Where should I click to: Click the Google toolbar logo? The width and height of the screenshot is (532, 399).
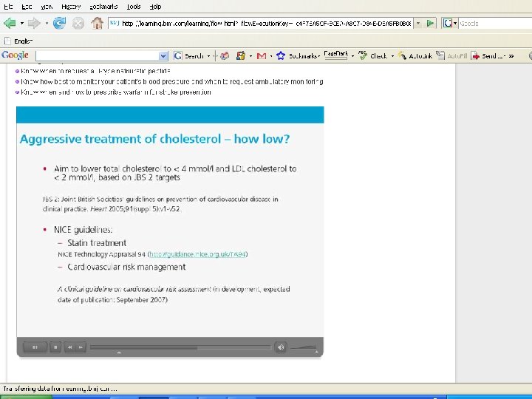(15, 55)
